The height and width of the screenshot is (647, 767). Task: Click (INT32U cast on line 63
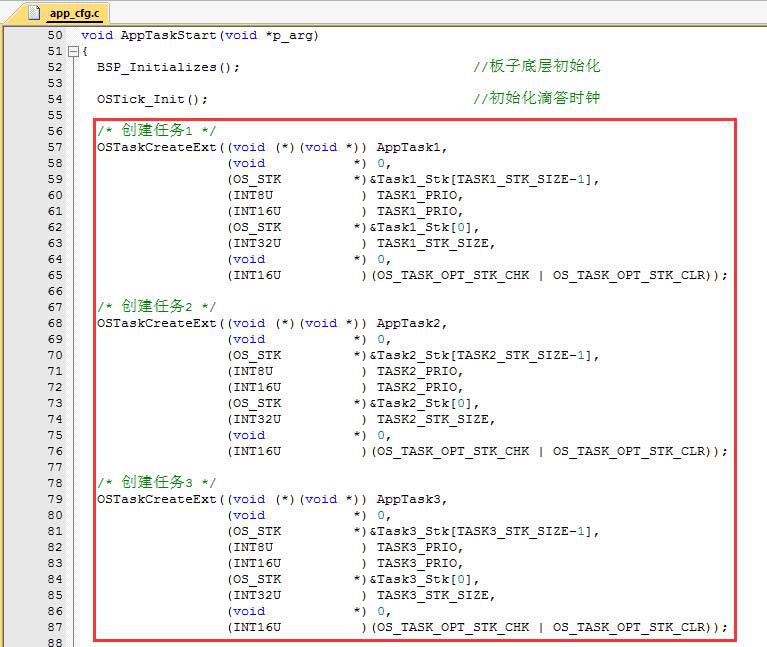coord(254,244)
